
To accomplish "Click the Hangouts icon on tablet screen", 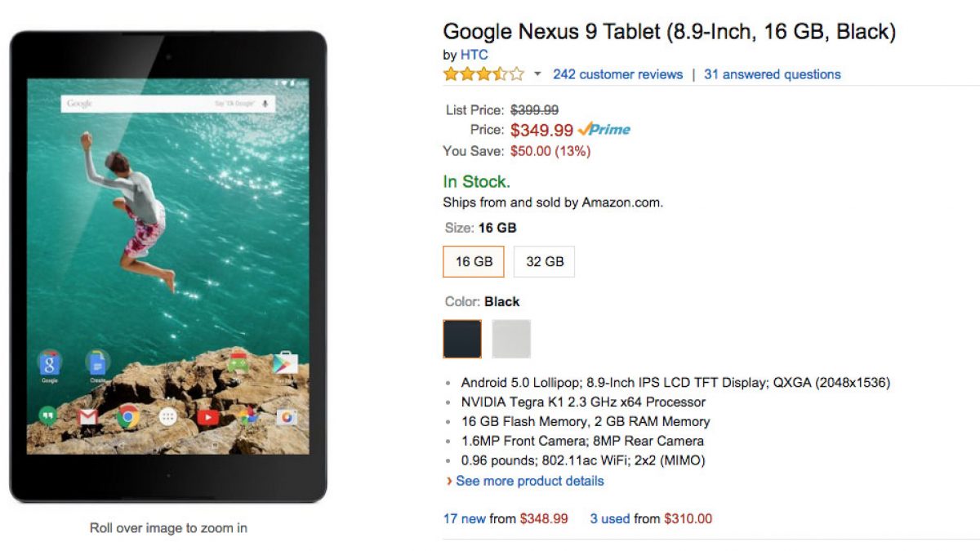I will tap(48, 417).
